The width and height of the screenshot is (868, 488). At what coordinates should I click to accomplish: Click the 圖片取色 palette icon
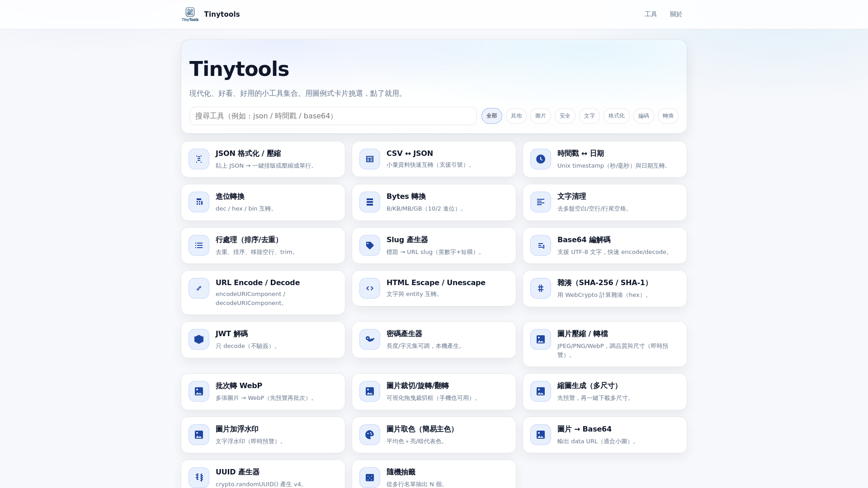[370, 435]
